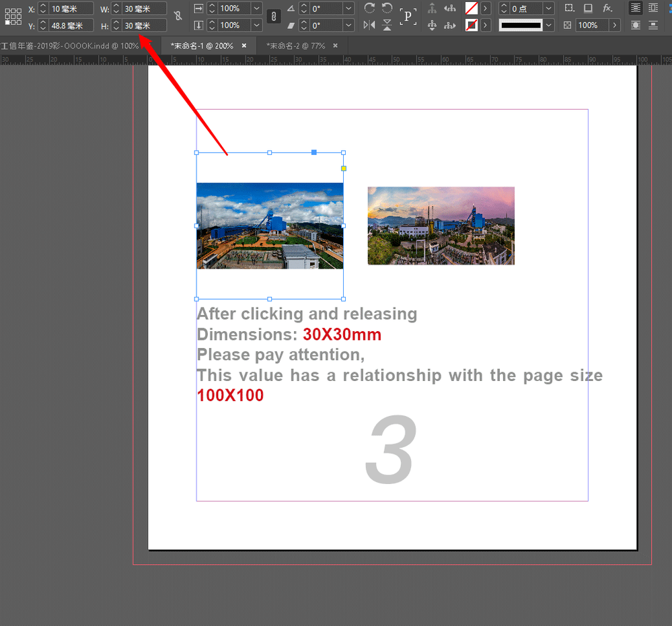
Task: Click the Scale X percentage stepper
Action: pos(212,9)
